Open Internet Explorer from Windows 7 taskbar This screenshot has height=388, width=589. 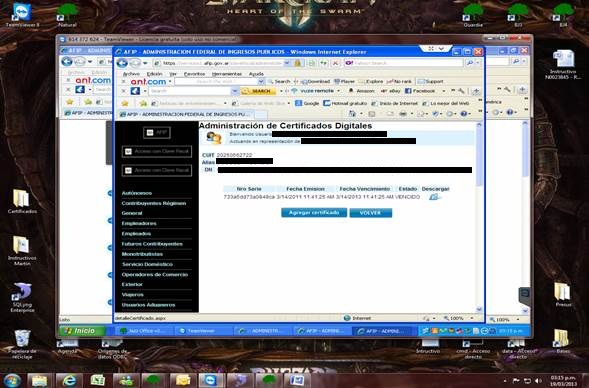point(68,380)
